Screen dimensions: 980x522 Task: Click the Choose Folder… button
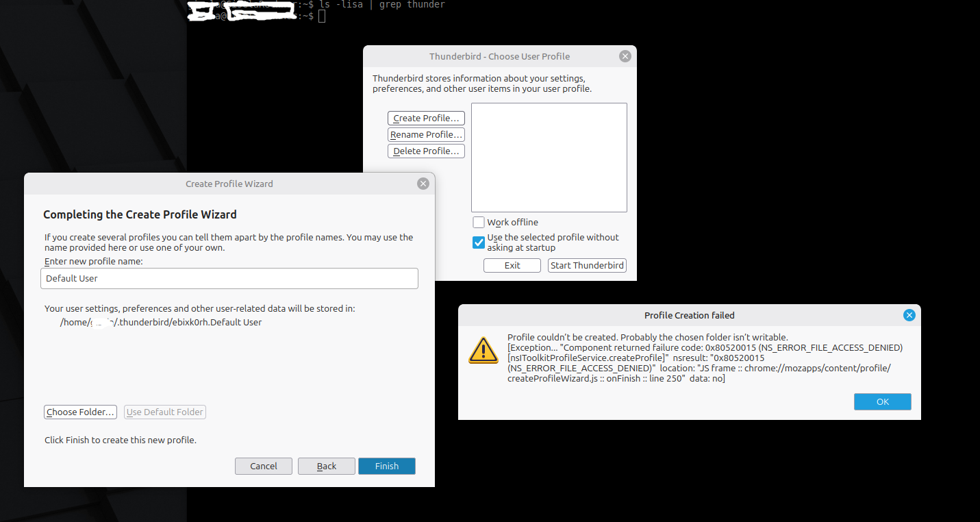point(80,412)
